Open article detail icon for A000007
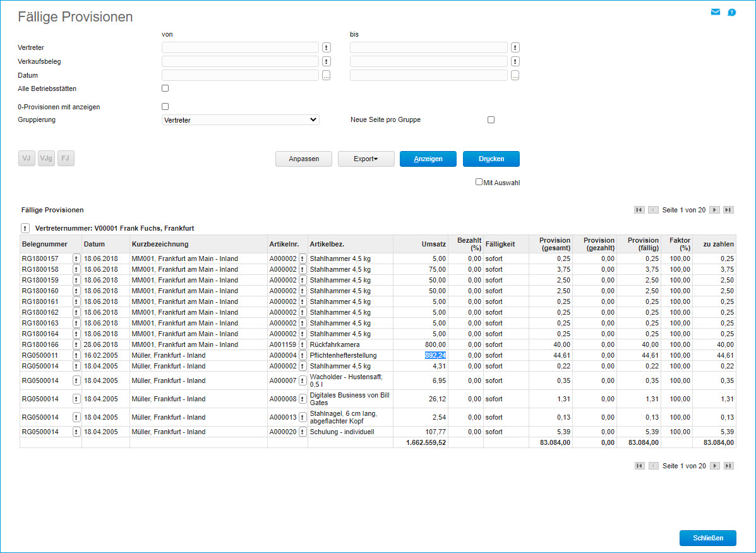Viewport: 756px width, 553px height. pos(303,380)
